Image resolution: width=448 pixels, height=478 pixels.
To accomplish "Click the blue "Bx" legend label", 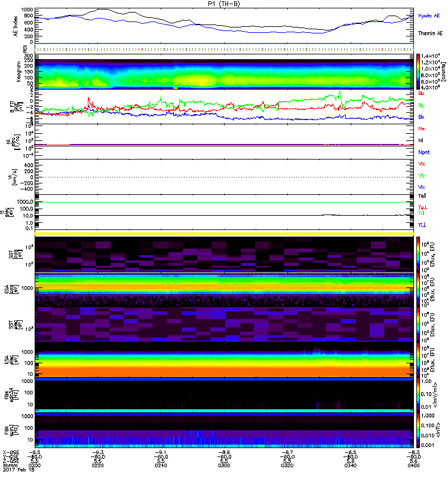I will (x=421, y=117).
